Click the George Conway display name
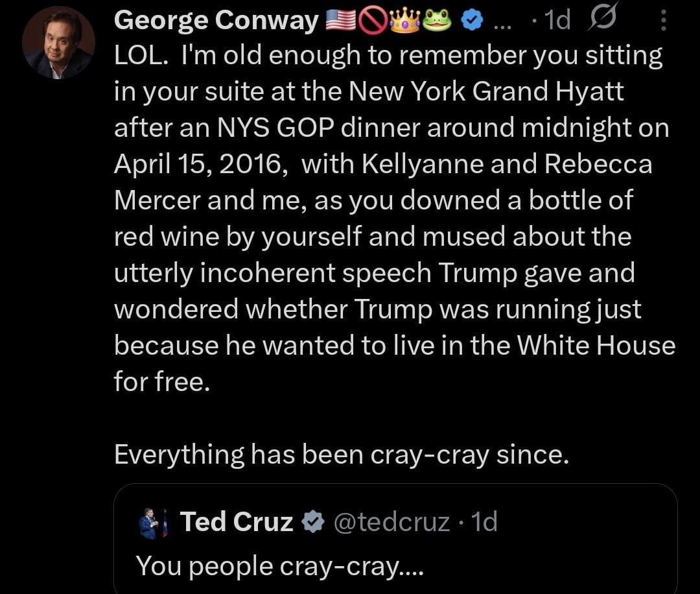Screen dimensions: 700x594 [216, 21]
